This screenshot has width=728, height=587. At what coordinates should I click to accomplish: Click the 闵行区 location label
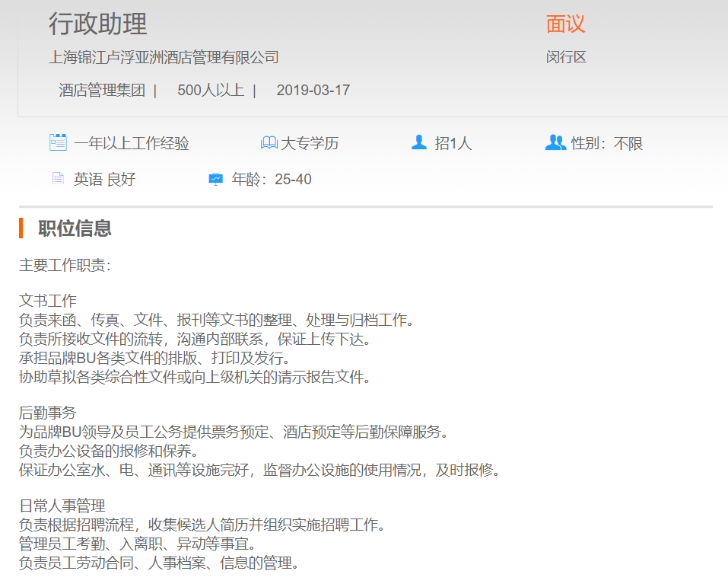566,57
